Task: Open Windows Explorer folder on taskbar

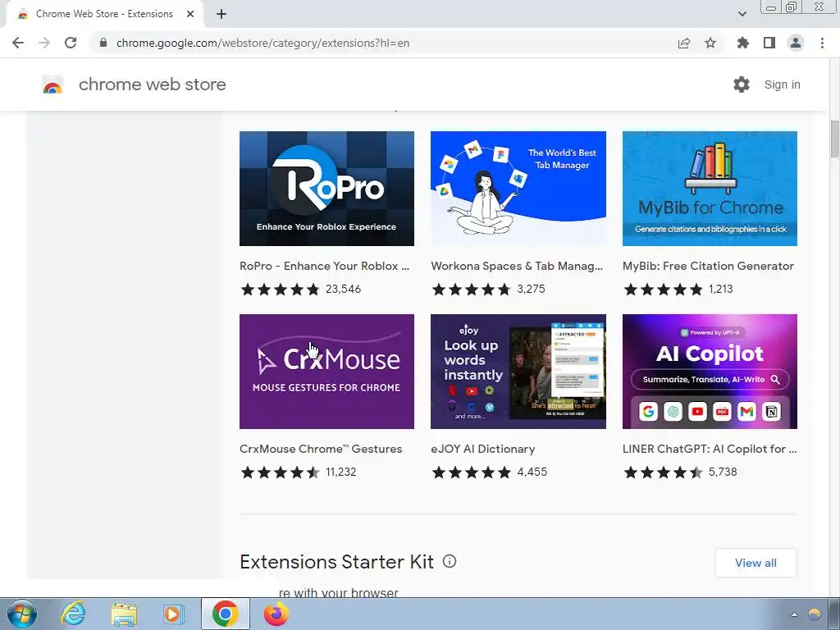Action: [124, 614]
